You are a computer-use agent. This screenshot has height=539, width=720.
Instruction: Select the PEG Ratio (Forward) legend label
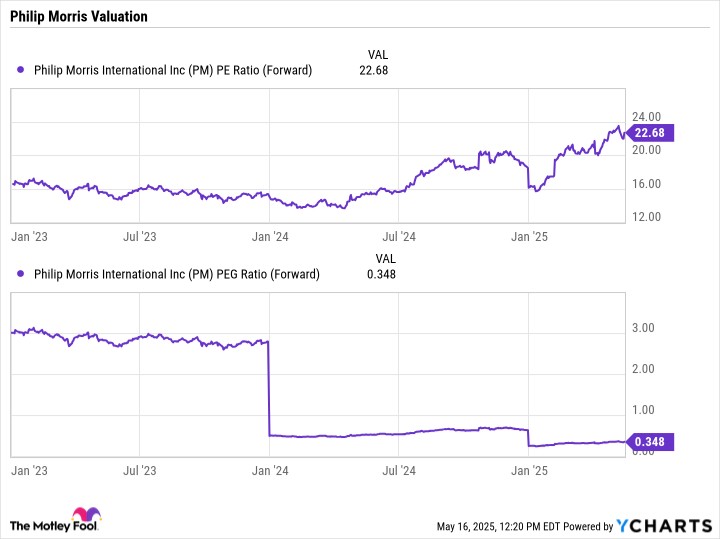pos(177,274)
